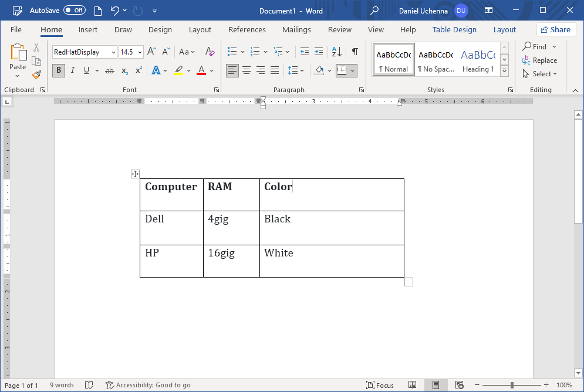The height and width of the screenshot is (392, 584).
Task: Expand the font size dropdown
Action: point(139,52)
